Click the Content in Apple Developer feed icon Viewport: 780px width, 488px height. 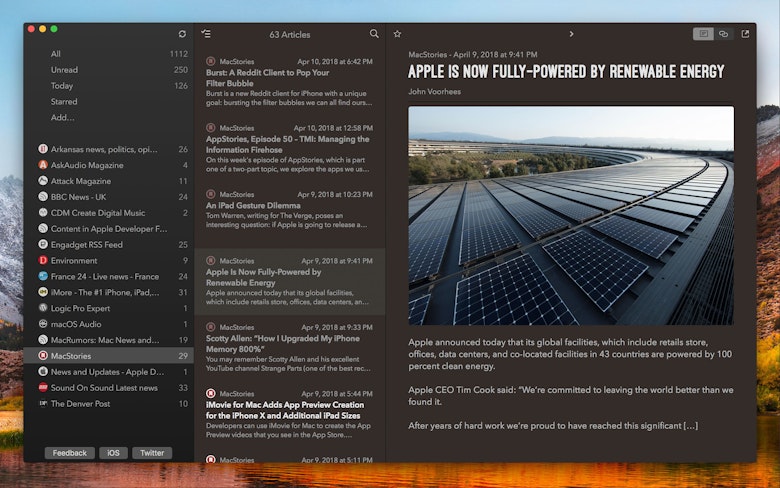[43, 228]
